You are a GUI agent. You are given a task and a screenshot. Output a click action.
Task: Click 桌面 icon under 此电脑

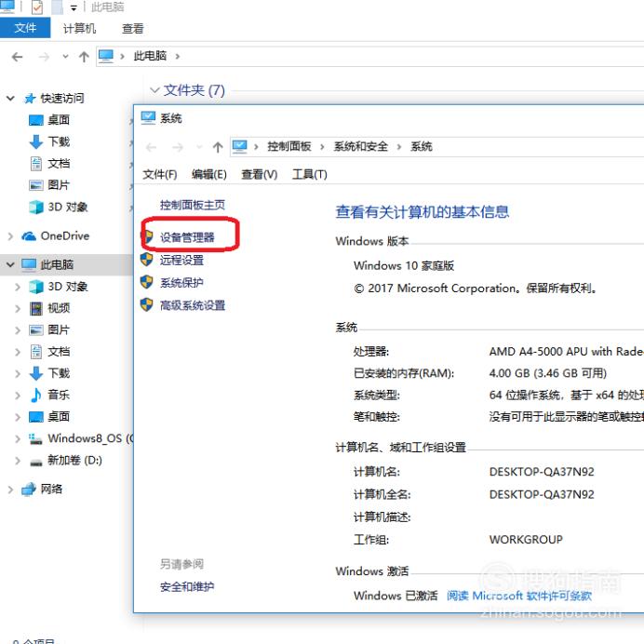pyautogui.click(x=36, y=417)
